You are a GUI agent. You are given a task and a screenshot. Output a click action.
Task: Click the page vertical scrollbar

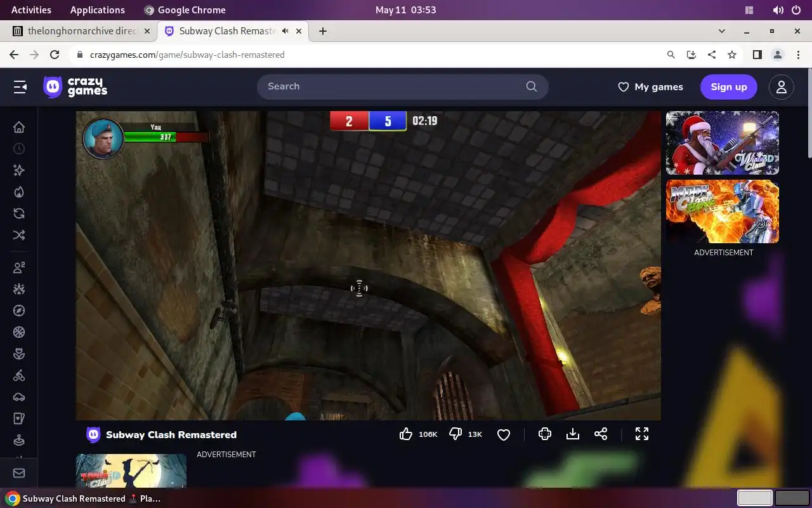(809, 114)
